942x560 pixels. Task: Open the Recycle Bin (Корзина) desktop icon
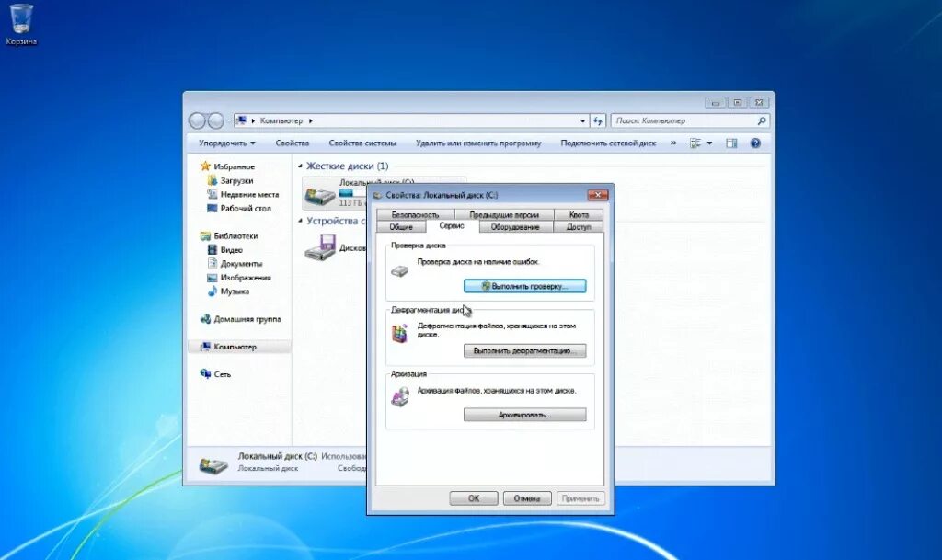pos(21,24)
